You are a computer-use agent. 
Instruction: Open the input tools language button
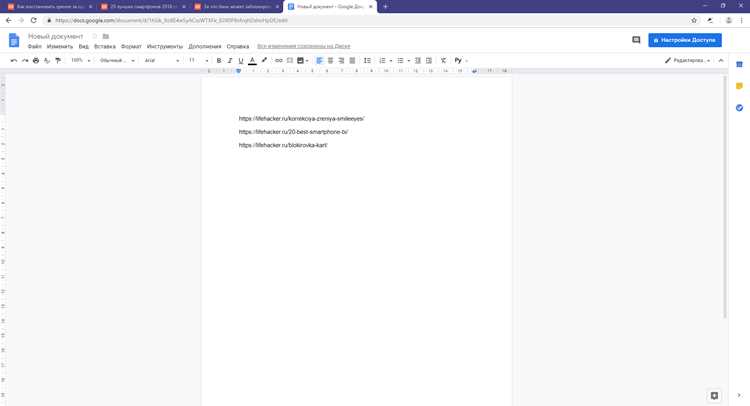click(x=458, y=60)
